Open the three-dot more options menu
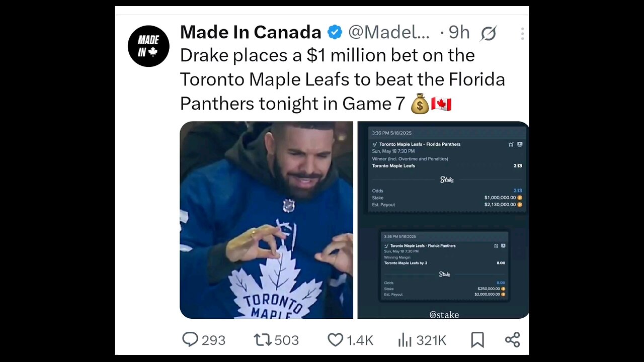The height and width of the screenshot is (362, 644). 522,34
